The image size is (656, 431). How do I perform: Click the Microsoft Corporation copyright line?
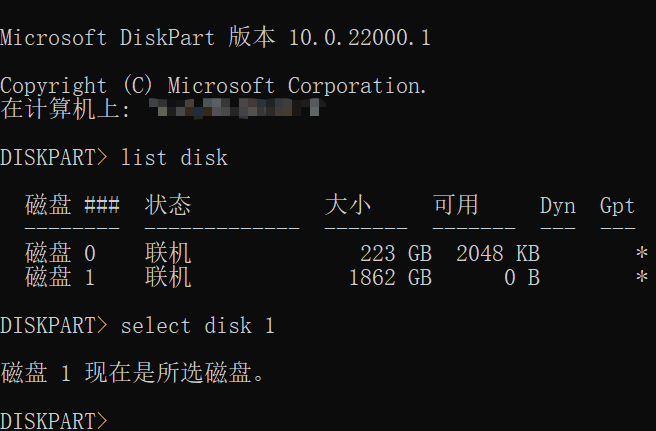214,86
